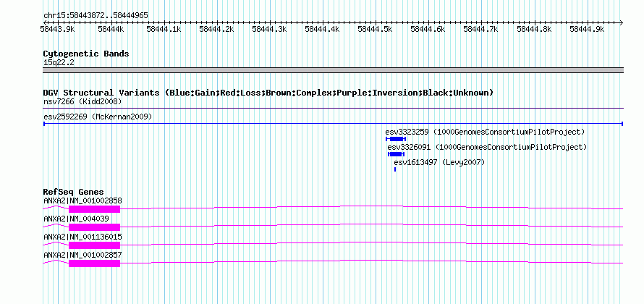The image size is (644, 304).
Task: Click the gray 15q22.2 cytogenetic band bar
Action: point(333,70)
